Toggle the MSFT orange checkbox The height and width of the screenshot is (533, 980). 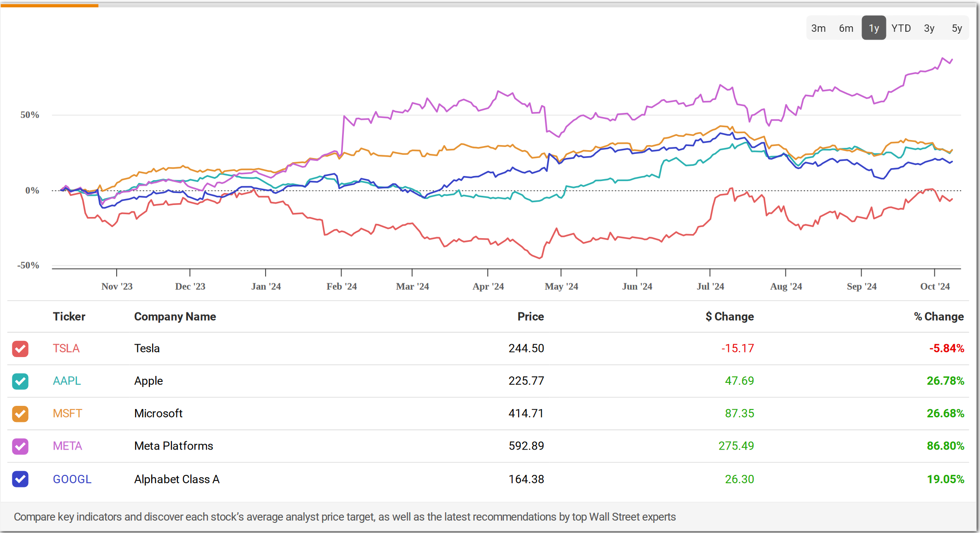point(20,414)
